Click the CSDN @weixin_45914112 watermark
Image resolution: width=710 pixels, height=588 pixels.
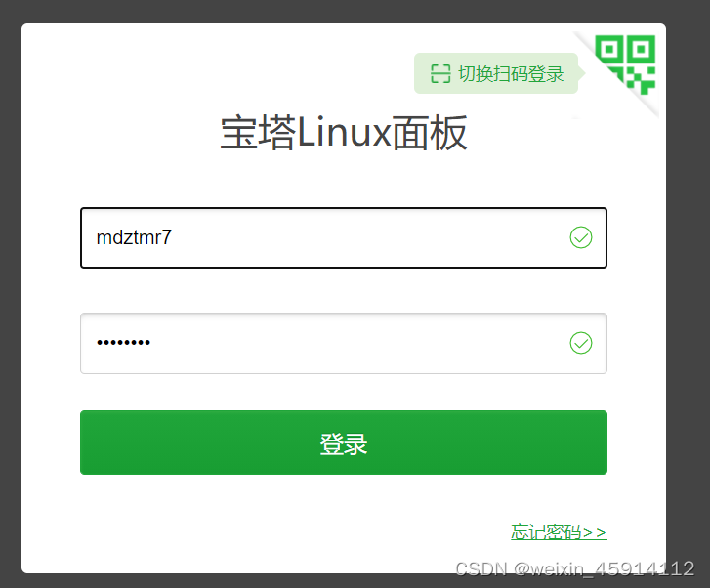[574, 569]
